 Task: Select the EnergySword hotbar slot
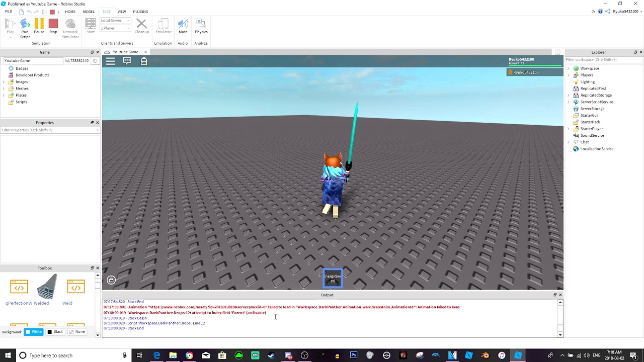(x=333, y=278)
